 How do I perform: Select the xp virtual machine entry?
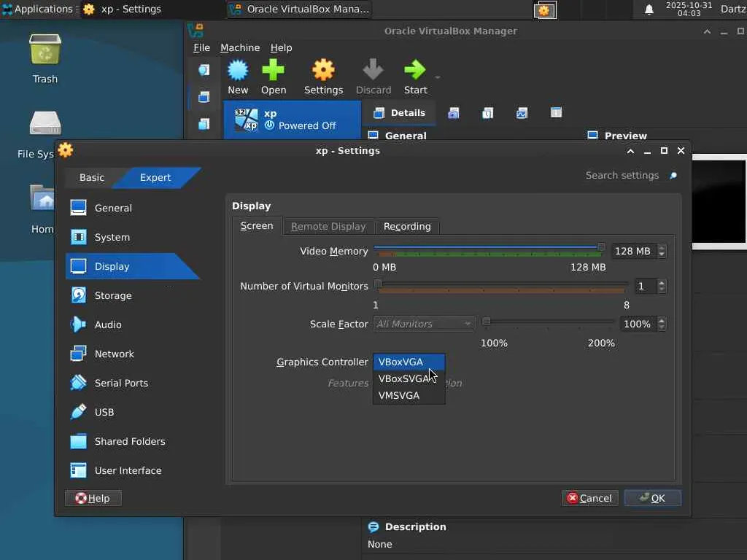pos(293,120)
